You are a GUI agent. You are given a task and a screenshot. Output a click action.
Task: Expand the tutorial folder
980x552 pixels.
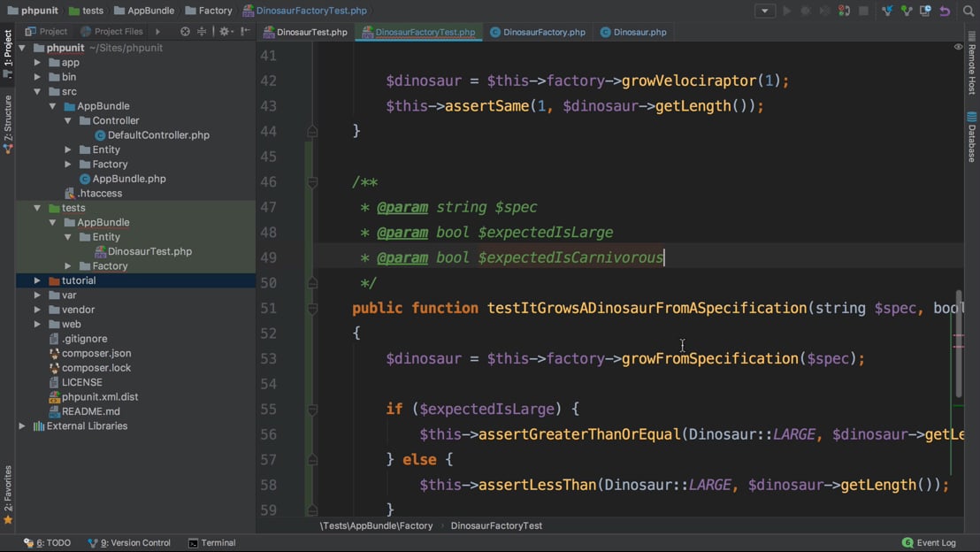click(x=37, y=280)
